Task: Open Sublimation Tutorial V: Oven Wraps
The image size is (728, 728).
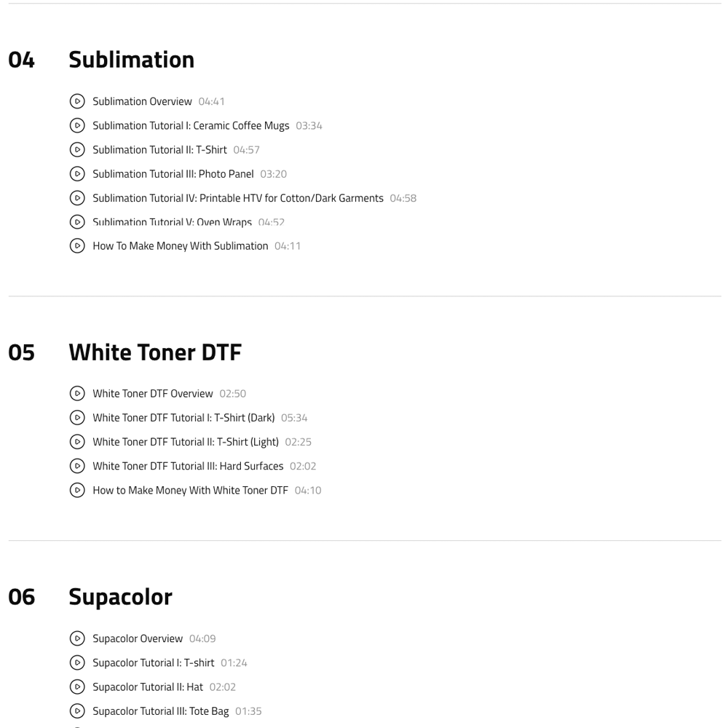Action: click(x=172, y=221)
